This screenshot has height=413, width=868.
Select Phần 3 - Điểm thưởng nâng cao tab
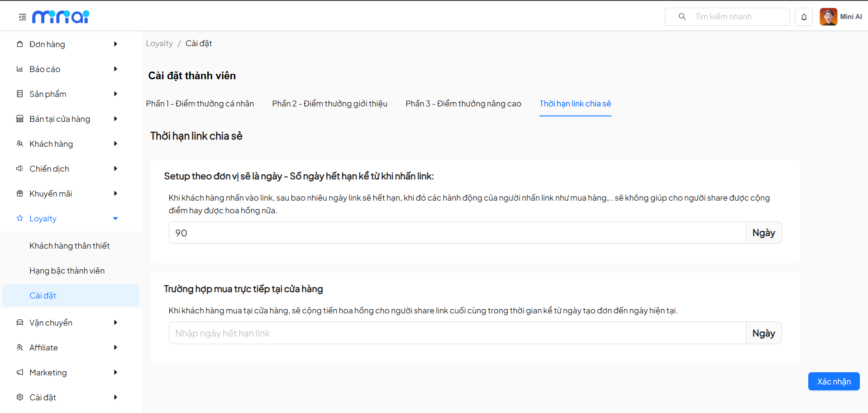(463, 104)
